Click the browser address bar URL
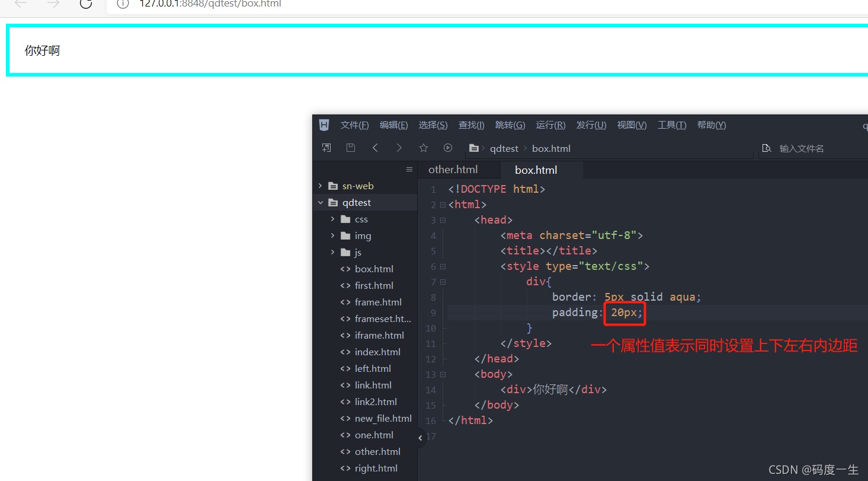The image size is (868, 481). [x=210, y=4]
